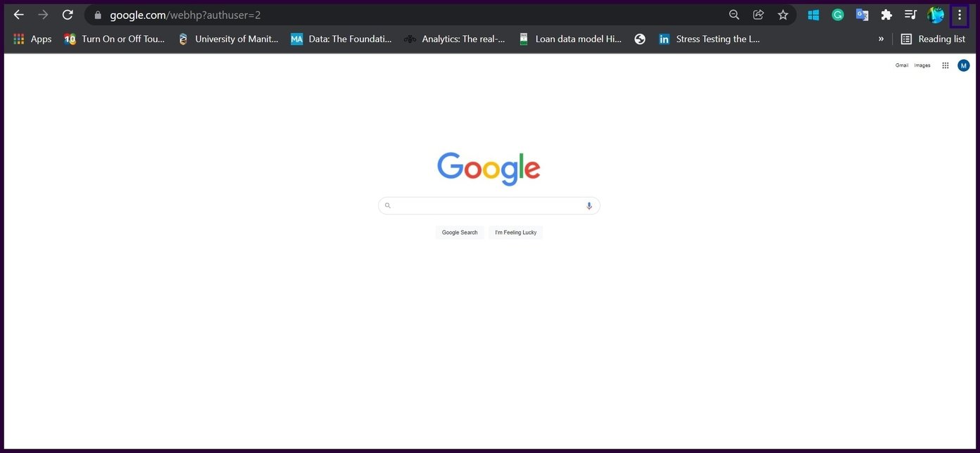Open the zoom magnifier in address bar
The image size is (980, 453).
point(734,15)
